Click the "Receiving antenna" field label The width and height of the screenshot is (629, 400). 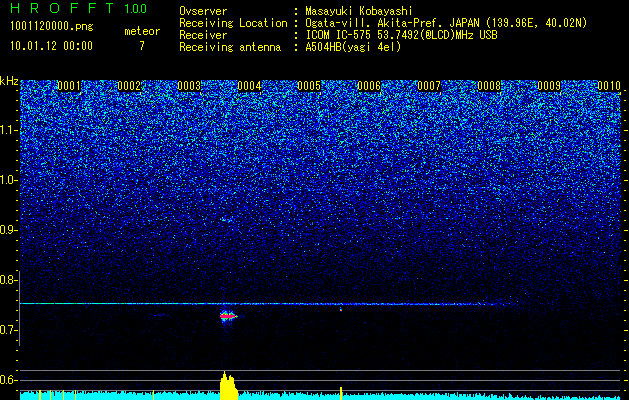click(x=230, y=47)
